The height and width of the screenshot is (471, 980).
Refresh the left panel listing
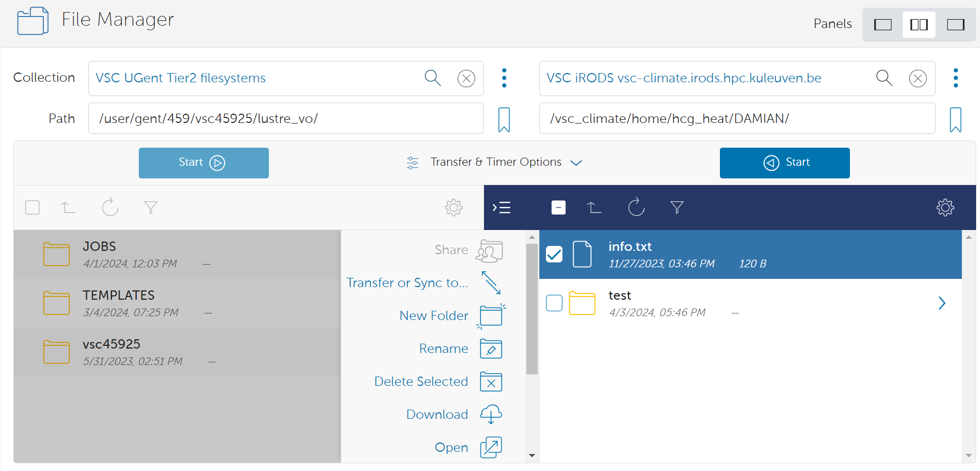[x=110, y=207]
